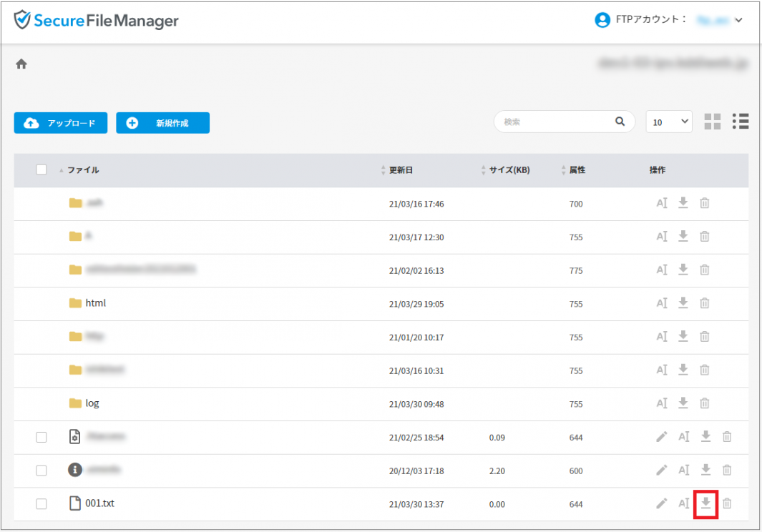The width and height of the screenshot is (762, 532).
Task: Rename the html folder
Action: (x=662, y=303)
